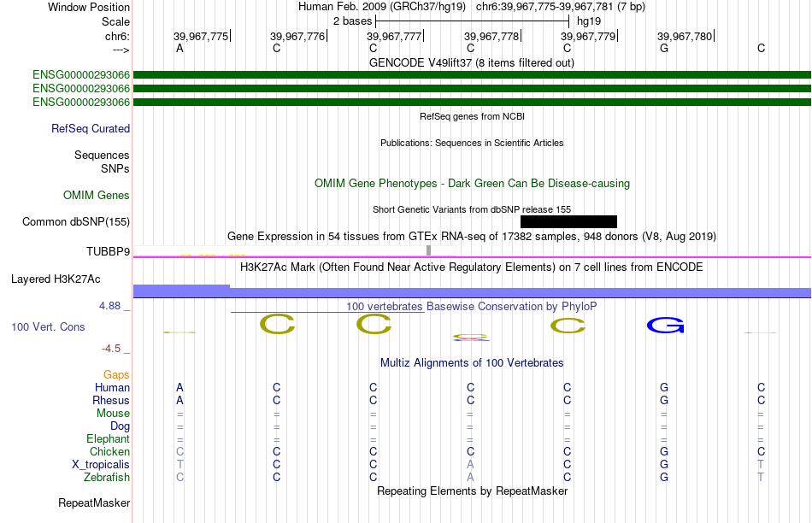Click the 100 Vert. Cons track label

point(48,326)
